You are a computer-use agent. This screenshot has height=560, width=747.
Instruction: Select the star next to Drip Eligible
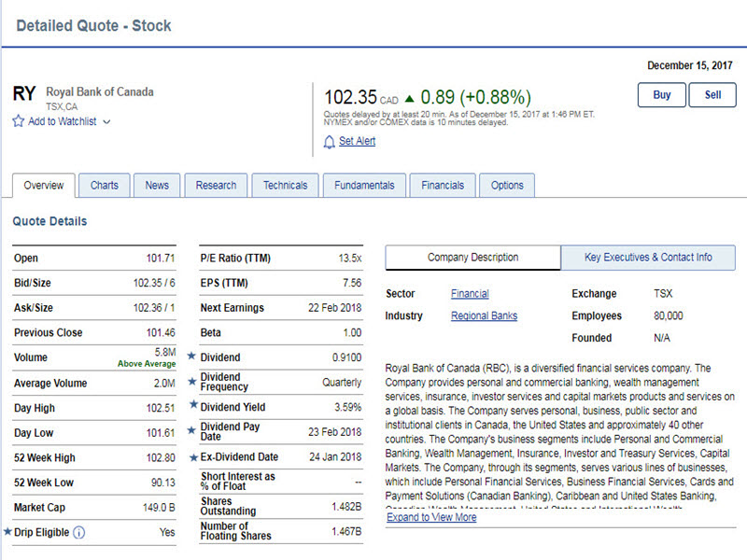7,532
